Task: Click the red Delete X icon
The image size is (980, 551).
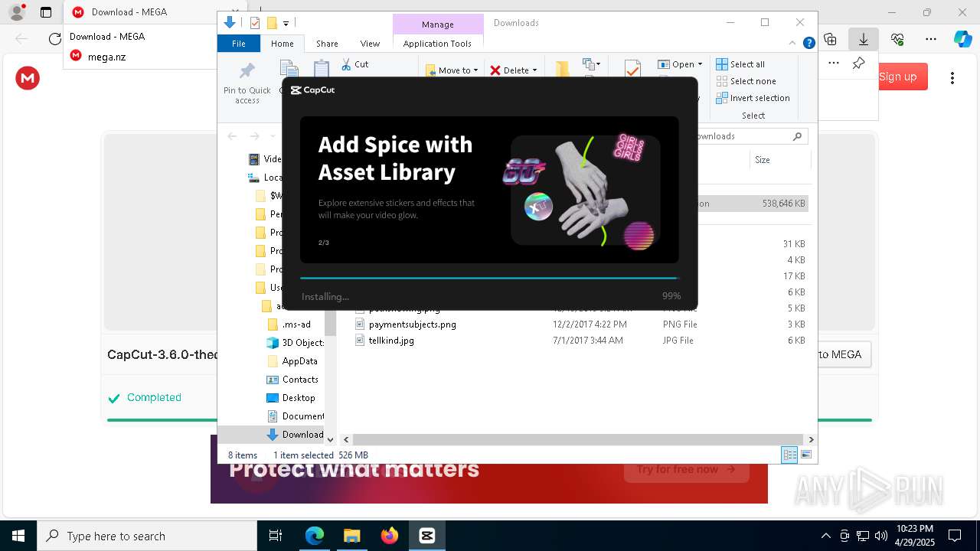Action: [495, 70]
